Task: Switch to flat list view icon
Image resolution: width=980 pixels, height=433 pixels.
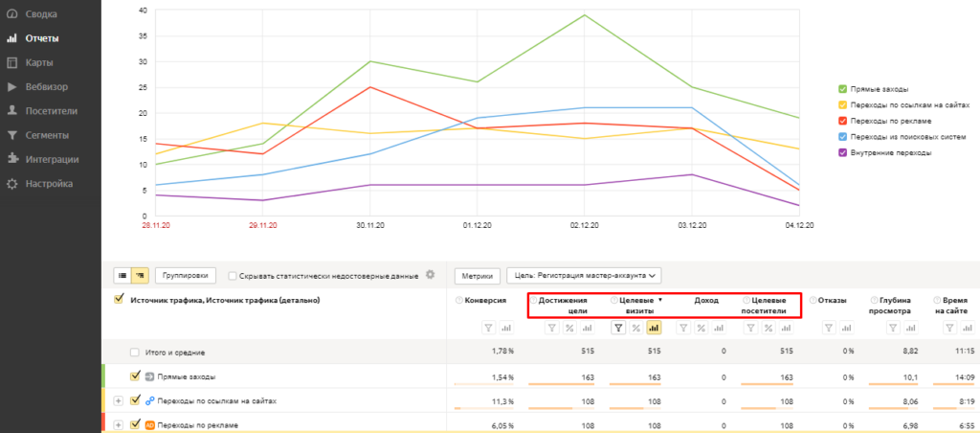Action: 122,276
